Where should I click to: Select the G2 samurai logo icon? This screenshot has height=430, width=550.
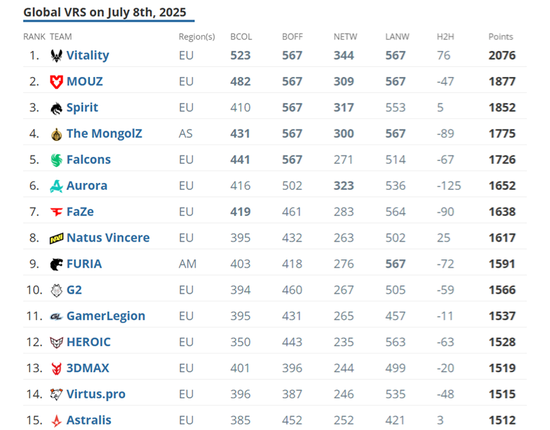pos(56,290)
